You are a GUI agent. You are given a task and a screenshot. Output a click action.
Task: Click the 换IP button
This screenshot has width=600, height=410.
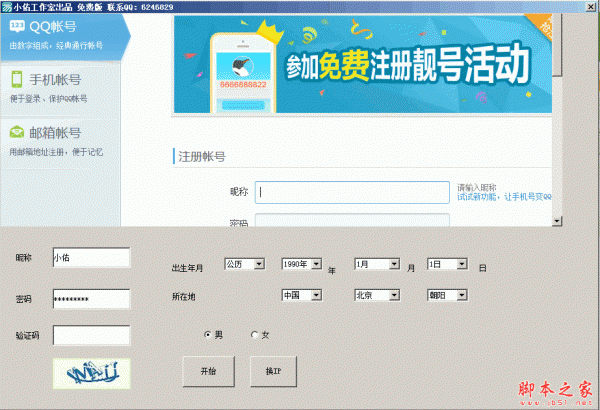[x=273, y=371]
